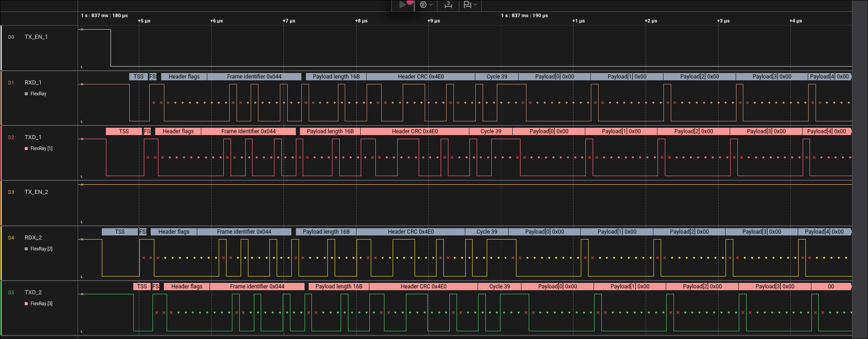Click the FlexRay [2] analyzer label
The image size is (868, 339).
(x=42, y=249)
